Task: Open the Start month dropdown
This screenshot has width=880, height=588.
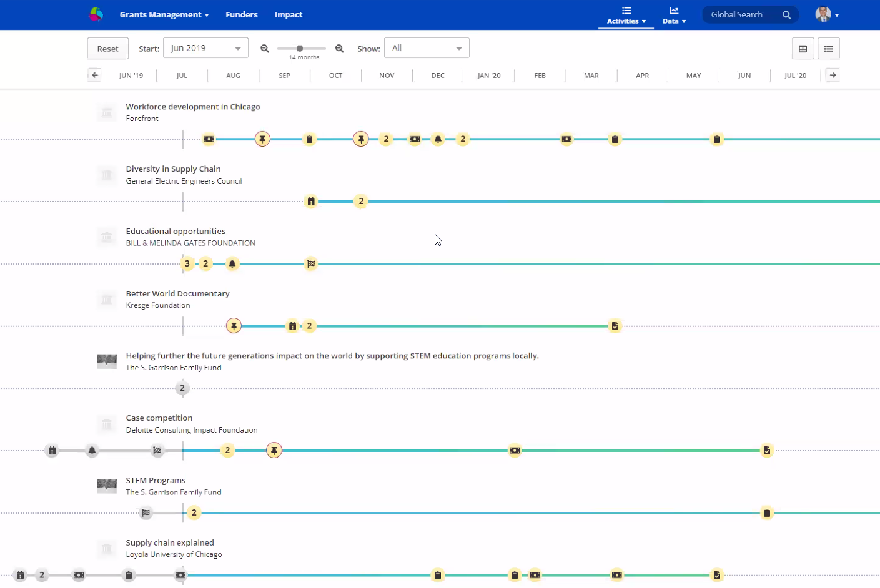Action: coord(205,48)
